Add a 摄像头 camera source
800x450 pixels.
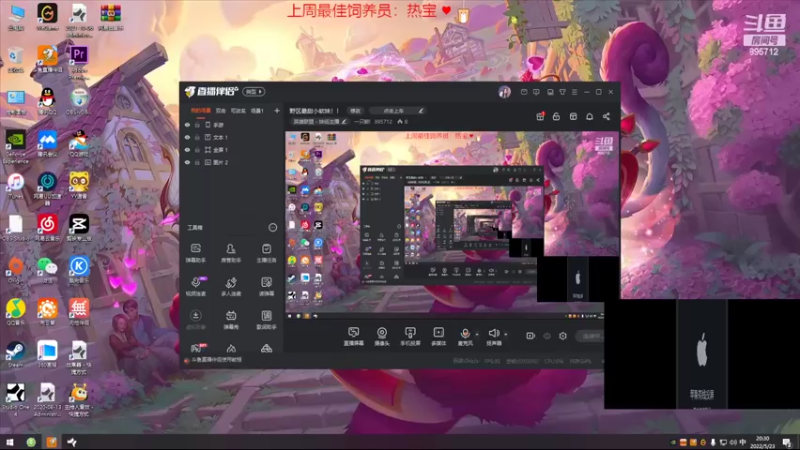point(382,336)
